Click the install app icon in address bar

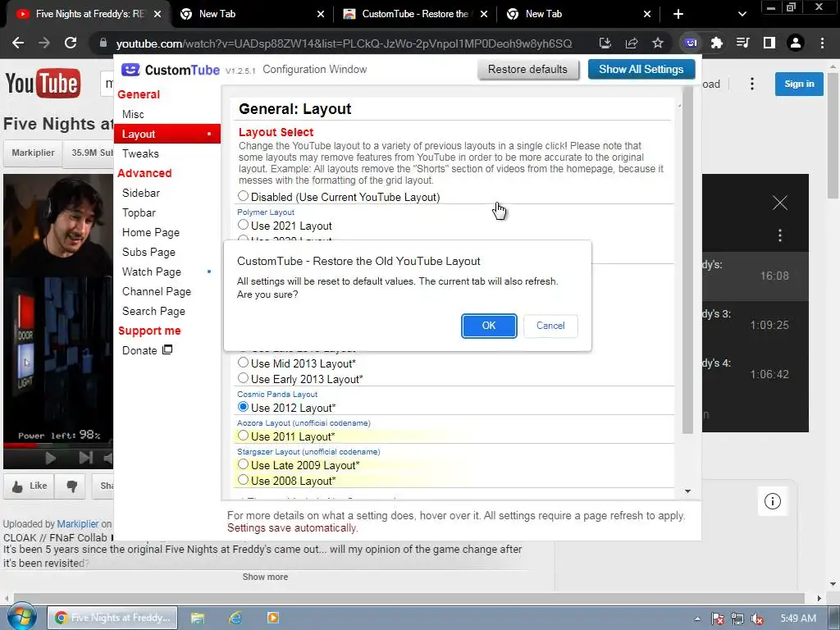[x=605, y=43]
